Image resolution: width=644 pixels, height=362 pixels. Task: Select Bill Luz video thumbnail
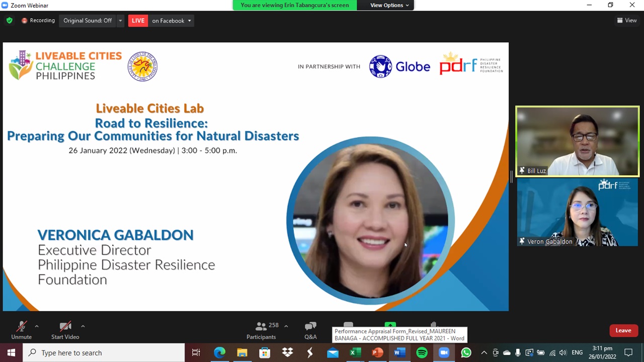coord(578,141)
